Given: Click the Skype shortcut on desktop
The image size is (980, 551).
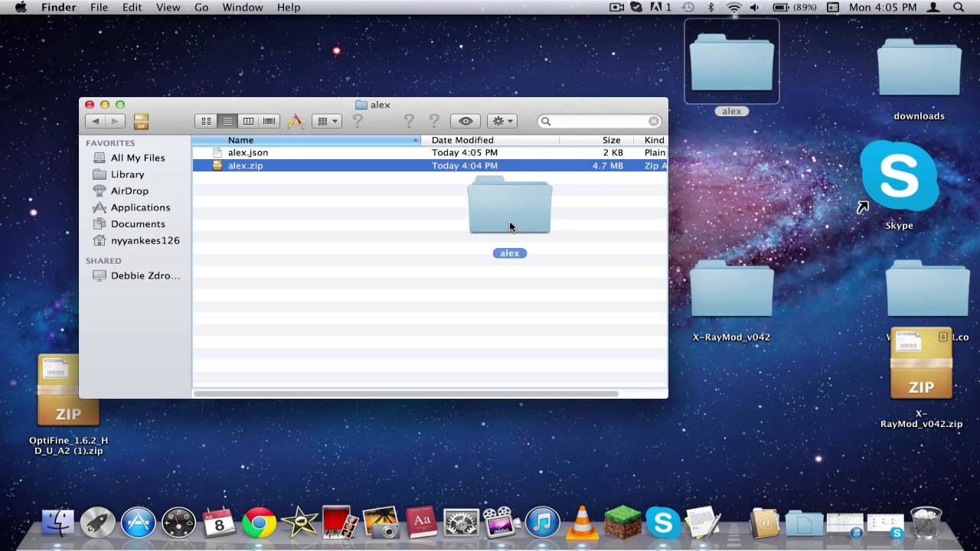Looking at the screenshot, I should [899, 184].
